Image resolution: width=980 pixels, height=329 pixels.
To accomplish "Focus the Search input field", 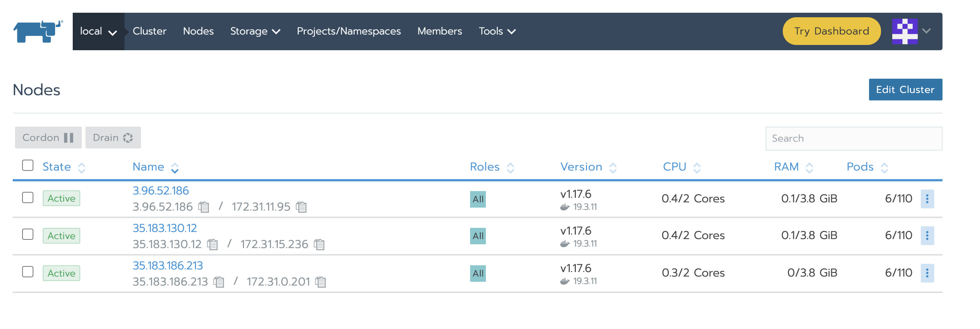I will pos(854,138).
